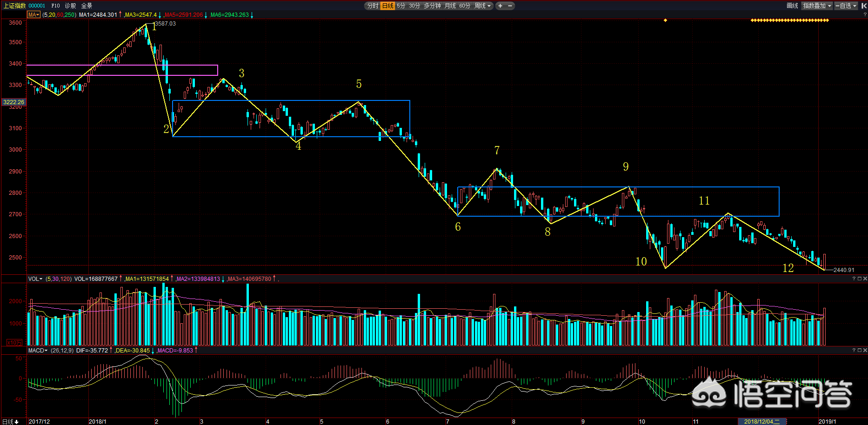Click the 2019/1 date label
The height and width of the screenshot is (425, 868).
coord(828,422)
